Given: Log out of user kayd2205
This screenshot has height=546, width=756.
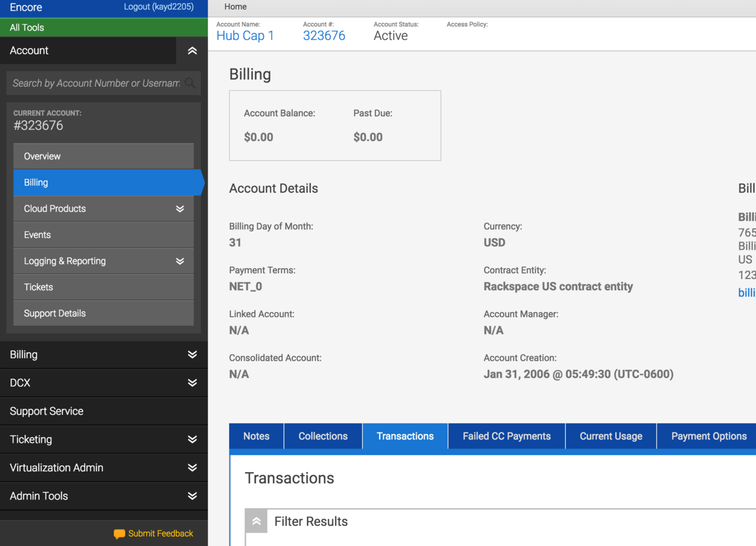Looking at the screenshot, I should point(158,7).
